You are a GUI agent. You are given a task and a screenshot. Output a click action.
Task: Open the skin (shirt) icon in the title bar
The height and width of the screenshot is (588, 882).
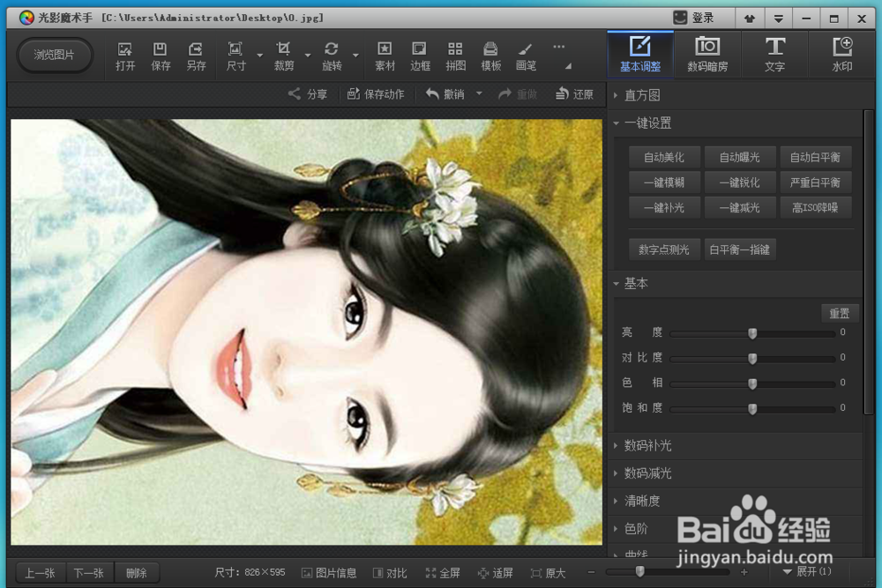[x=749, y=19]
